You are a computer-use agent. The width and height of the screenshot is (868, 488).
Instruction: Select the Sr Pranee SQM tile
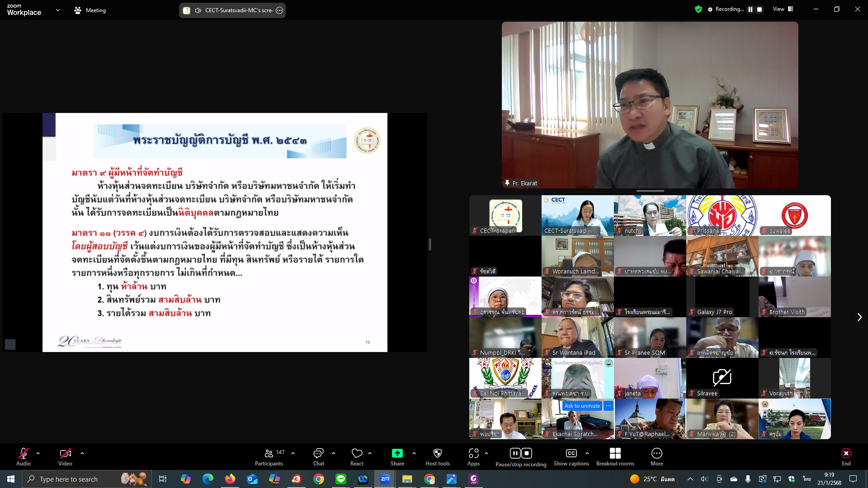coord(650,338)
